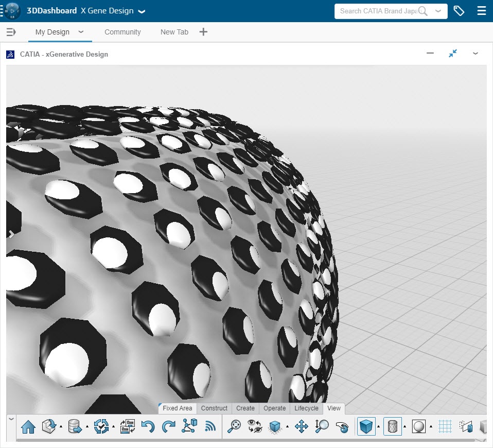493x448 pixels.
Task: Toggle the ground grid display
Action: (445, 426)
